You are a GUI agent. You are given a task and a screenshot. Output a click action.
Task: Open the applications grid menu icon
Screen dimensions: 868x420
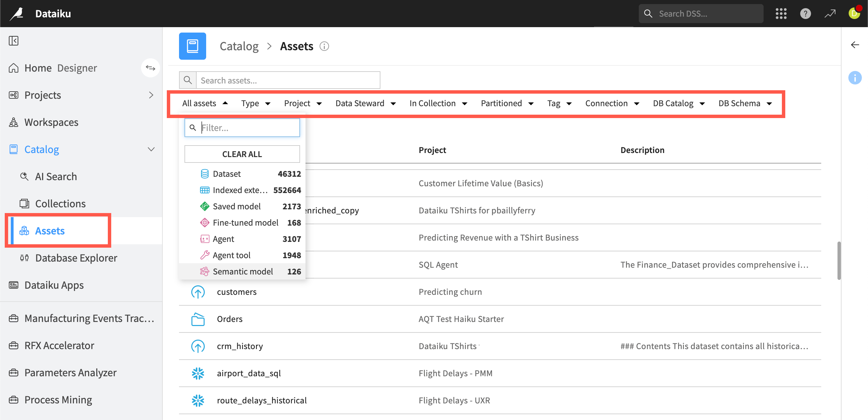click(781, 14)
